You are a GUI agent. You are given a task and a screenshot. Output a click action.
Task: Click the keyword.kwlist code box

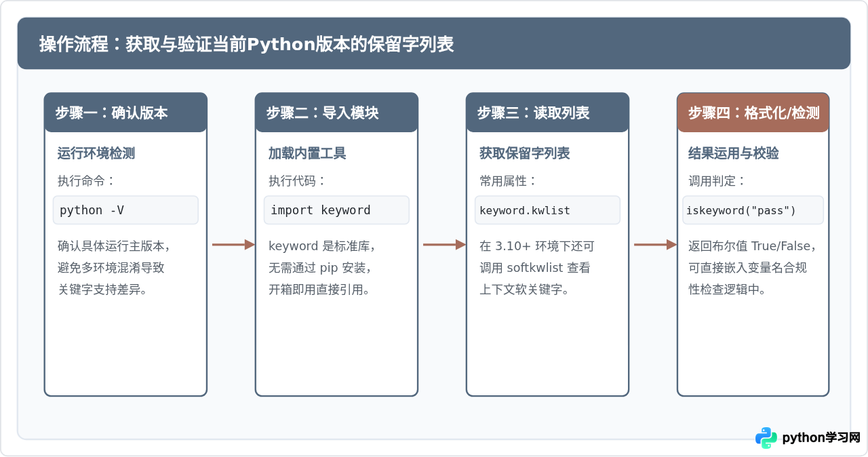point(547,210)
